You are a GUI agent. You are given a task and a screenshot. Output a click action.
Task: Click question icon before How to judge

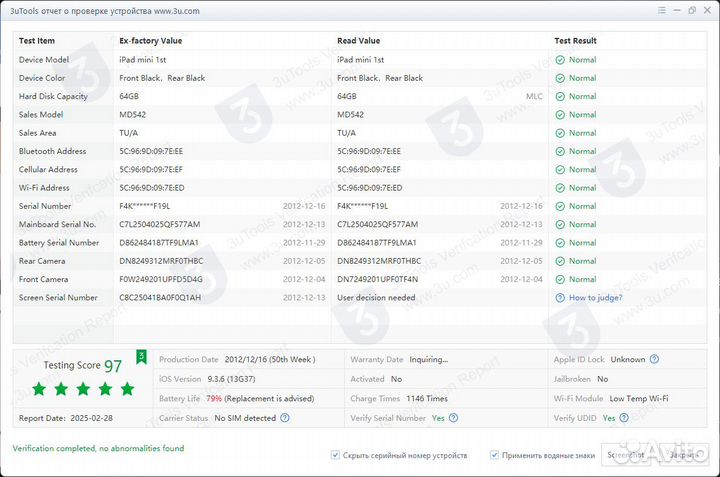(561, 298)
